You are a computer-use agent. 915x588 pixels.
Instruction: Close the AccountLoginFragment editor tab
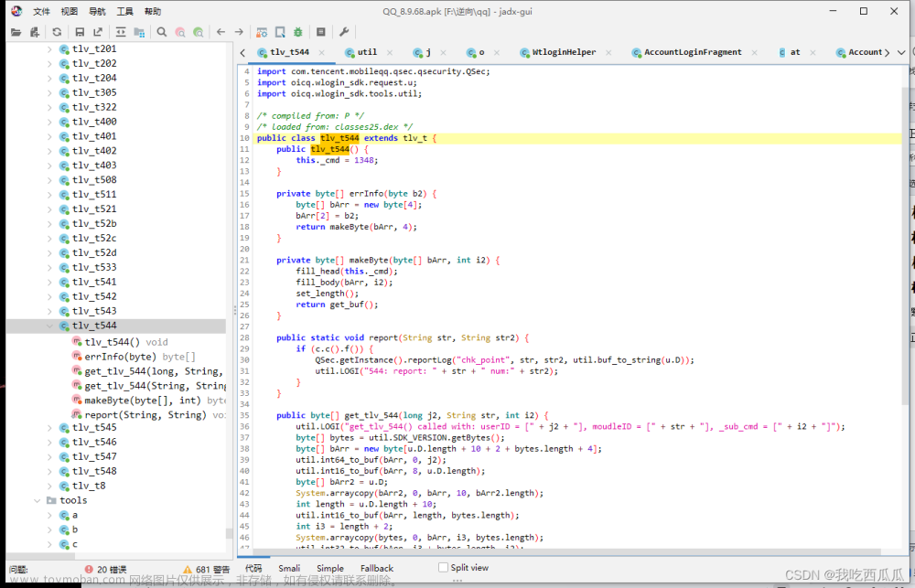point(755,52)
